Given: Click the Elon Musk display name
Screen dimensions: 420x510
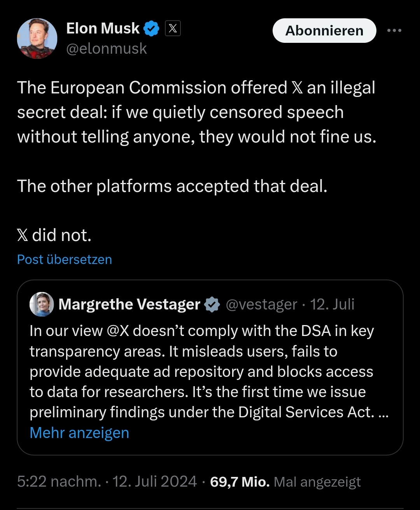Looking at the screenshot, I should (x=103, y=28).
